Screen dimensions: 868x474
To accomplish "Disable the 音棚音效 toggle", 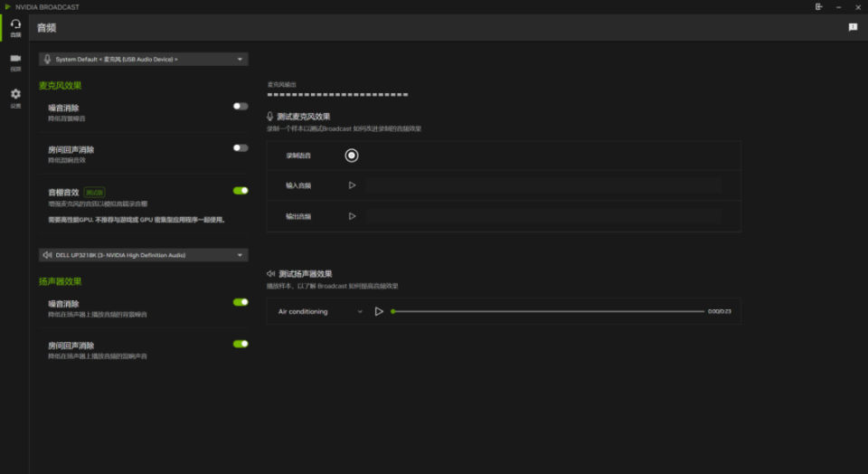I will pyautogui.click(x=241, y=191).
